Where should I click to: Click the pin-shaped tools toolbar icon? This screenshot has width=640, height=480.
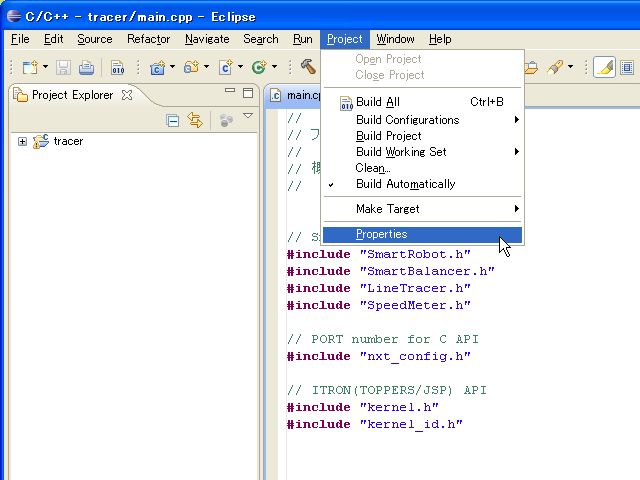(x=556, y=67)
